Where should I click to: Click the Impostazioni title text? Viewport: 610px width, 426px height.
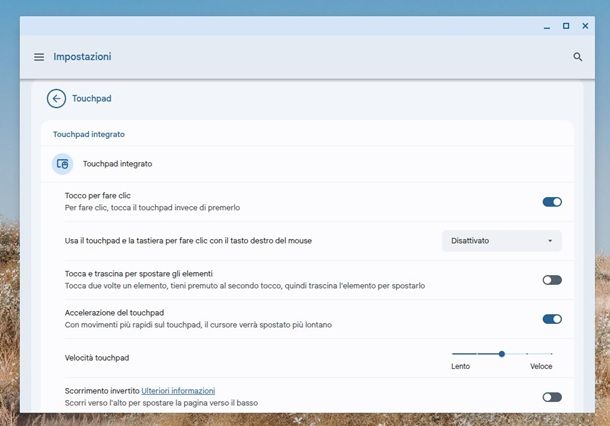82,57
